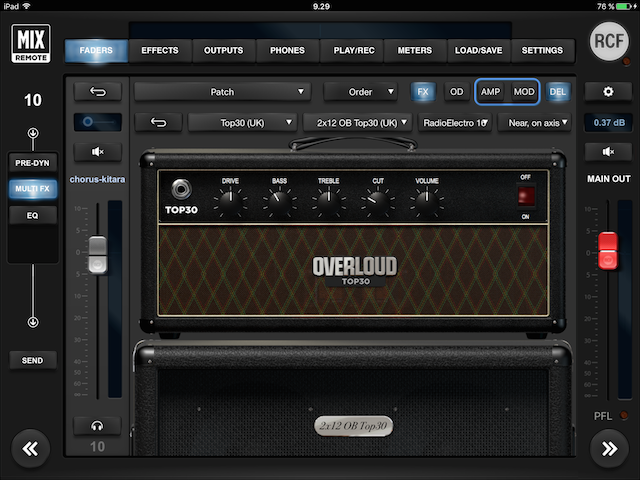Mute the chorus-kitara channel speaker icon
The height and width of the screenshot is (480, 640).
(98, 152)
